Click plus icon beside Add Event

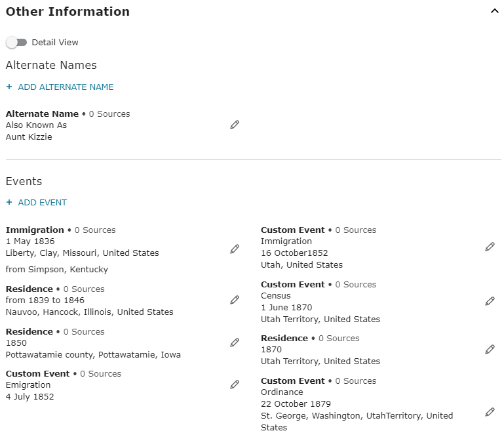[x=9, y=203]
